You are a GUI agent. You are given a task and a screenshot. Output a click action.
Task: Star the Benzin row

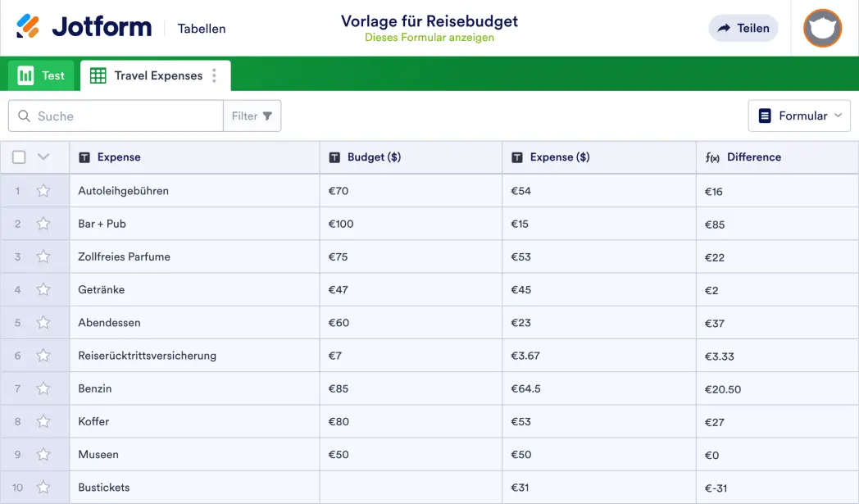pos(43,388)
